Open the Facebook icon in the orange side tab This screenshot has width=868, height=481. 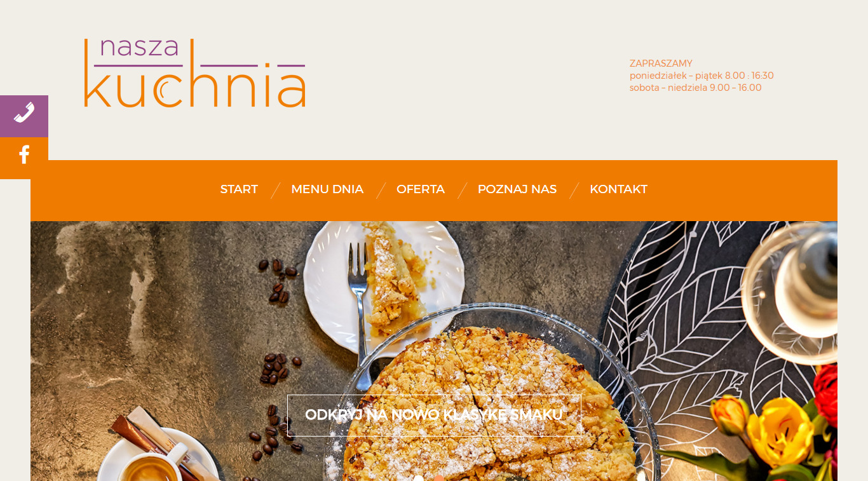pos(24,155)
